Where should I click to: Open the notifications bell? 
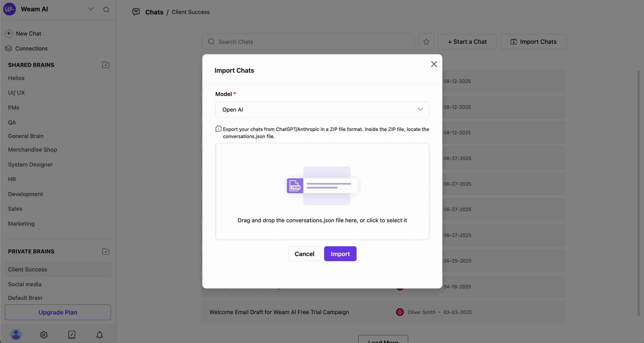pyautogui.click(x=100, y=335)
